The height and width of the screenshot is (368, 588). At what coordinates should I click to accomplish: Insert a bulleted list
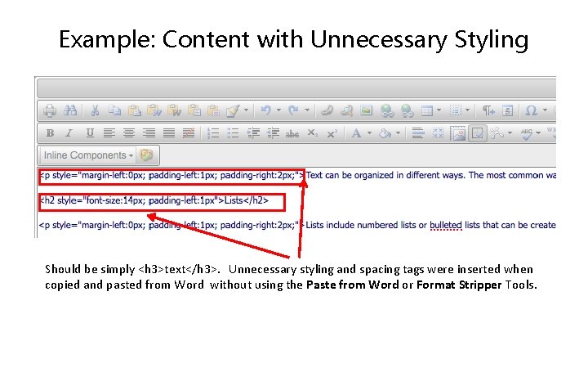(x=233, y=133)
